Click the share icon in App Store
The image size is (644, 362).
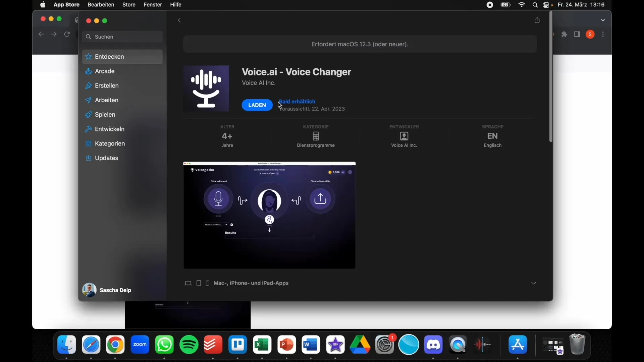click(537, 20)
